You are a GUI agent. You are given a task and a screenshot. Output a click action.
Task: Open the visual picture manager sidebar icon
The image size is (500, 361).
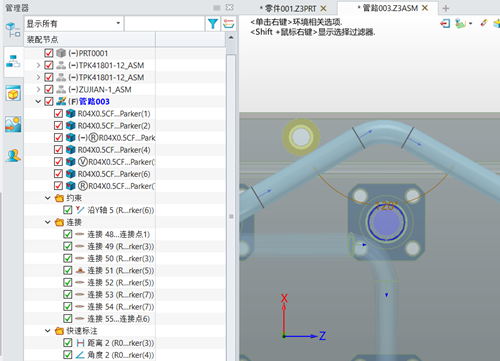click(x=13, y=124)
